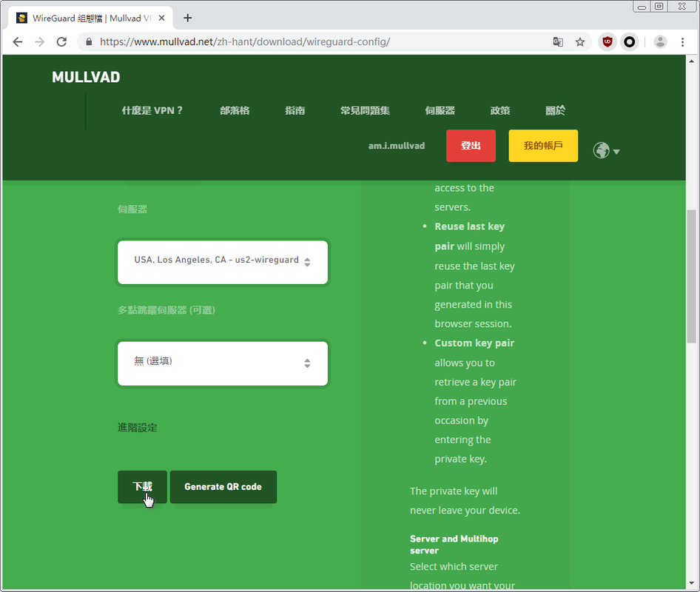
Task: Click the "Server and Multihop server" heading
Action: tap(454, 544)
